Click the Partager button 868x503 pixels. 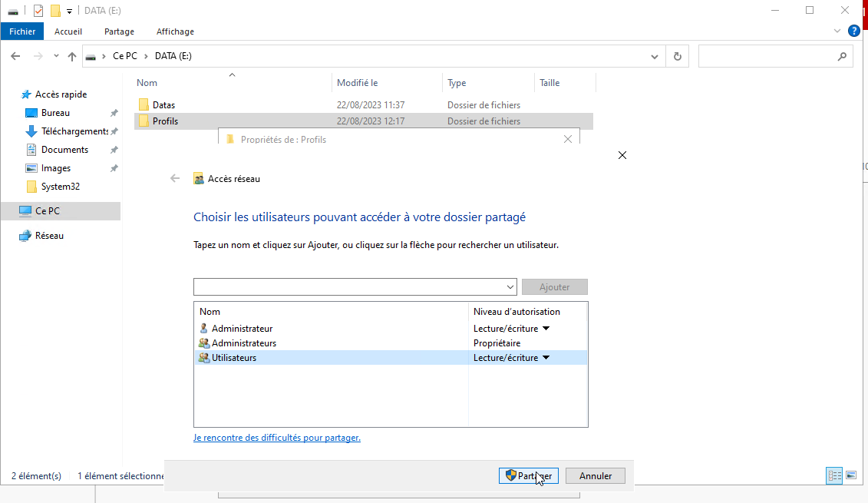click(528, 476)
